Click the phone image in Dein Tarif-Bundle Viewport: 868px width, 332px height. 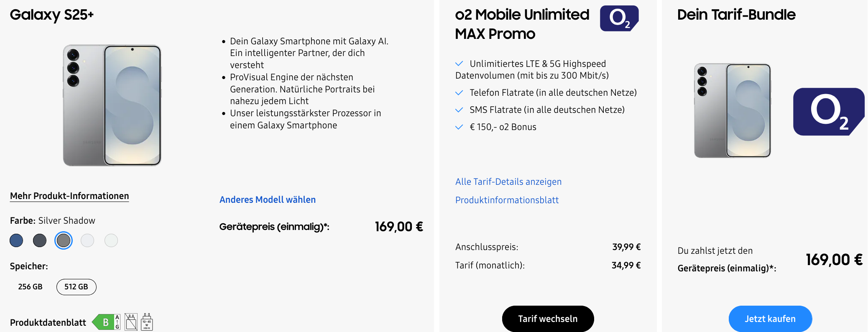[x=733, y=110]
